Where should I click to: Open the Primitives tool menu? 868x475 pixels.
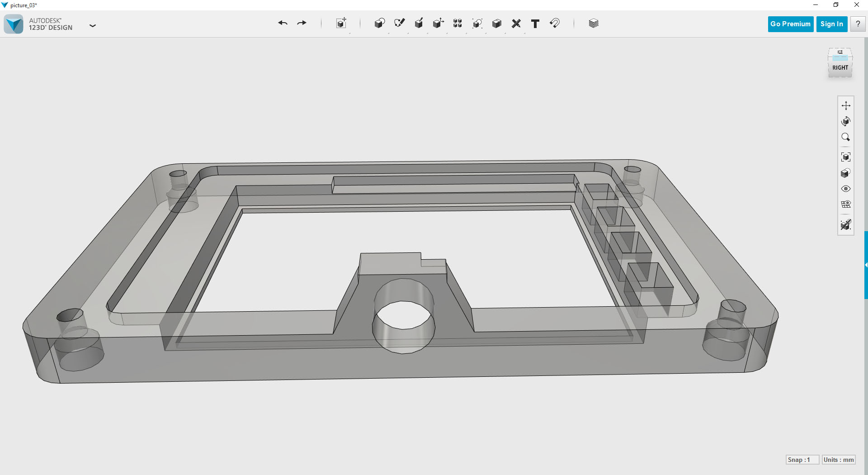380,24
